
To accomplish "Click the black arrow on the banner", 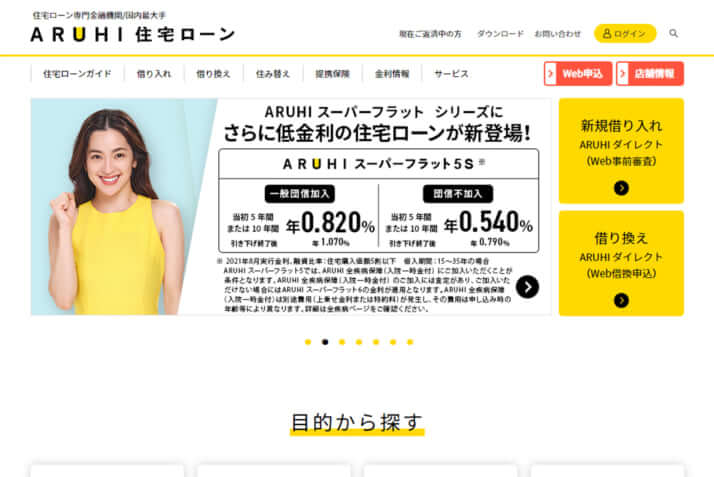I will (x=527, y=287).
